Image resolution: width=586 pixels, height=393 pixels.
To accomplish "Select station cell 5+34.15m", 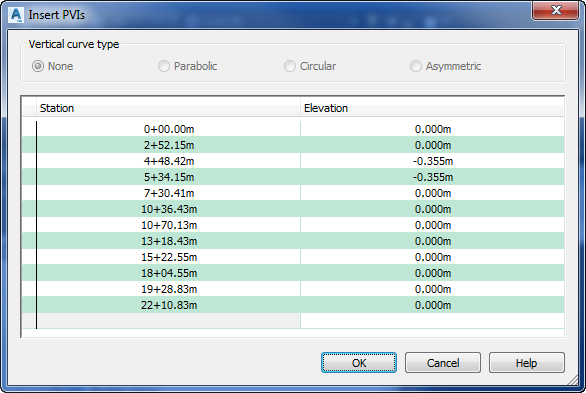I will point(169,177).
